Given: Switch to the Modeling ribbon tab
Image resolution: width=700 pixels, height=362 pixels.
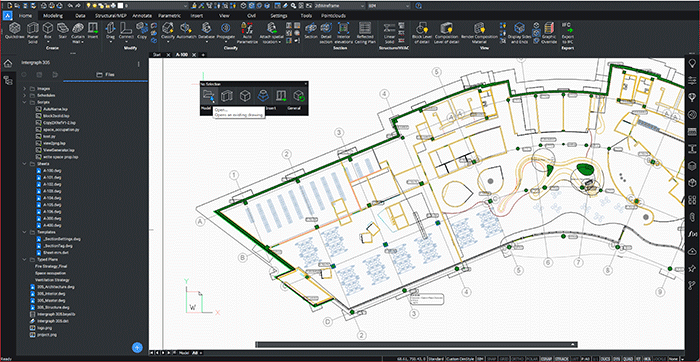Looking at the screenshot, I should (x=53, y=15).
